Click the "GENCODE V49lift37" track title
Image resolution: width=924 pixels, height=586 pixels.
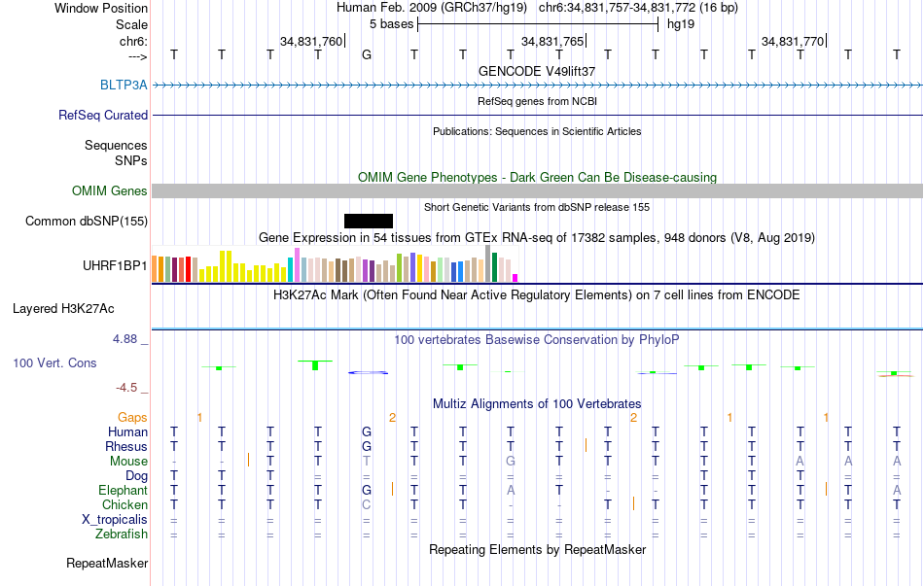(x=537, y=71)
